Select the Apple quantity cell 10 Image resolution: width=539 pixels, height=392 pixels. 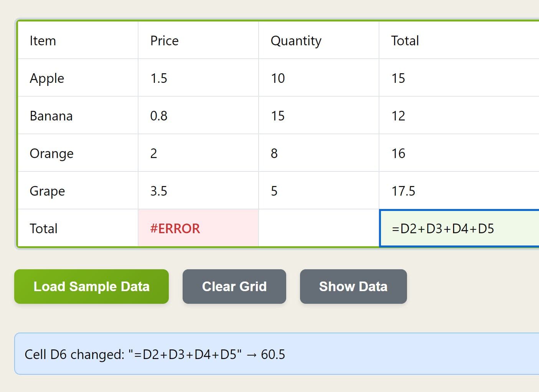click(319, 78)
